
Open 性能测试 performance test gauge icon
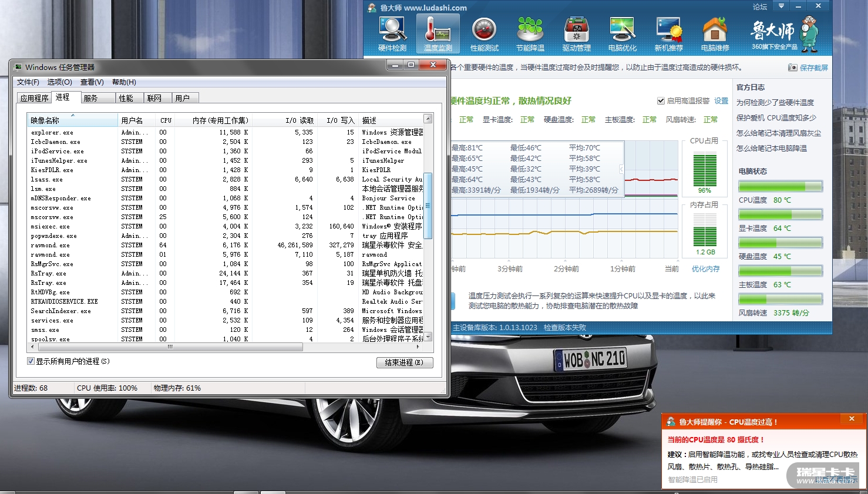point(485,33)
